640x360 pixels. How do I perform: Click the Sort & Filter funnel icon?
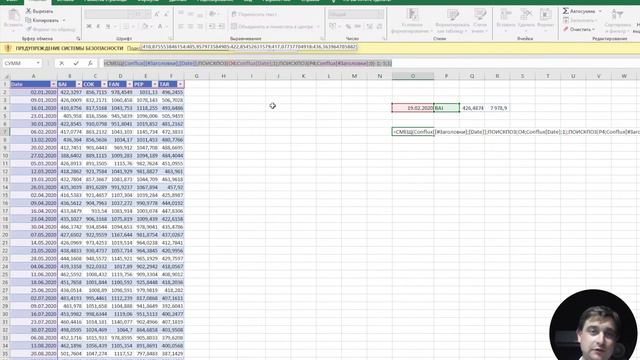coord(617,15)
